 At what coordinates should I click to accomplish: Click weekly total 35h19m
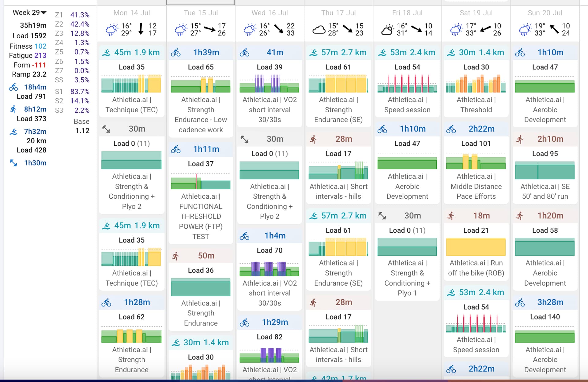pos(33,25)
